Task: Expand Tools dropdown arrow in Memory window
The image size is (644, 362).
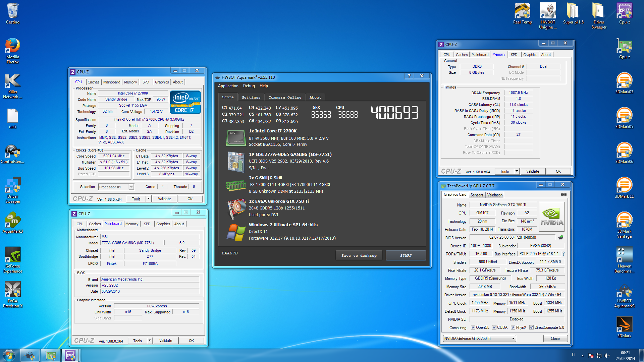Action: pos(517,171)
